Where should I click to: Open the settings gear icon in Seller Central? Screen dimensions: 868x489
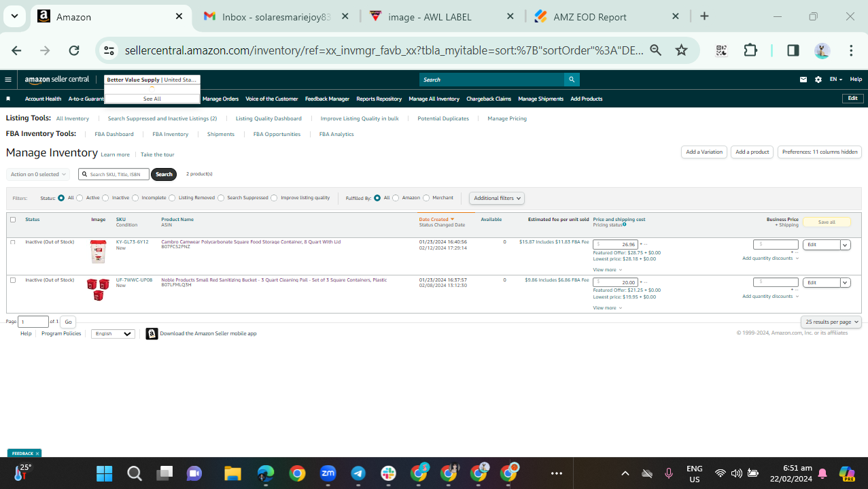tap(818, 80)
